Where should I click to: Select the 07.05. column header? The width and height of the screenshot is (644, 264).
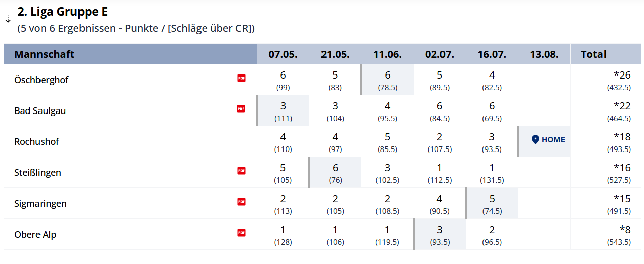coord(283,54)
